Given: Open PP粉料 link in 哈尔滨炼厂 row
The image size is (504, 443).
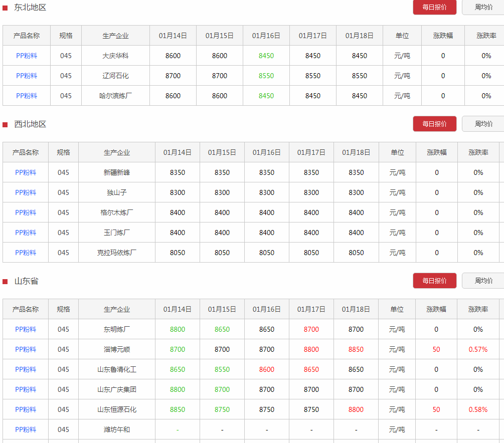Looking at the screenshot, I should coord(27,96).
